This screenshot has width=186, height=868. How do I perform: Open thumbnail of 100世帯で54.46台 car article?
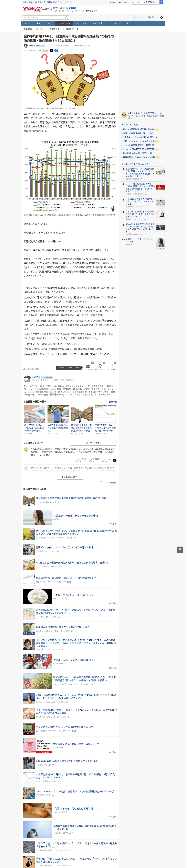58,414
